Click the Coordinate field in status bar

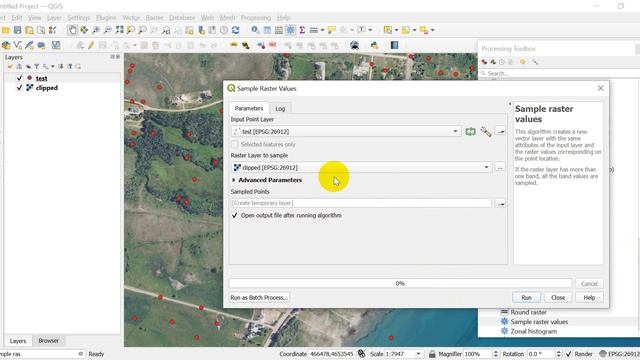[x=331, y=354]
